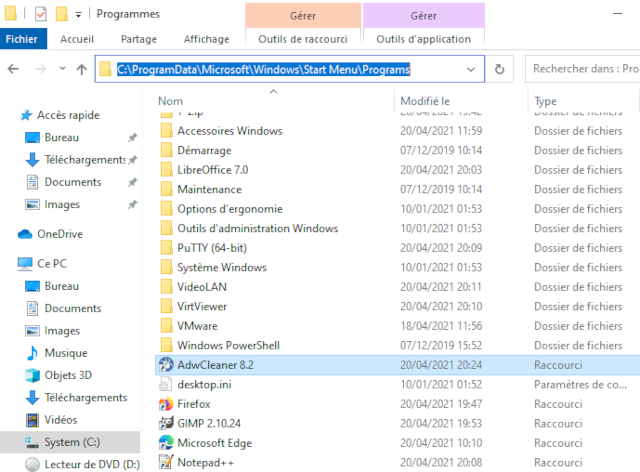Screen dimensions: 640x472
Task: Sort by the Nom column header
Action: 171,101
